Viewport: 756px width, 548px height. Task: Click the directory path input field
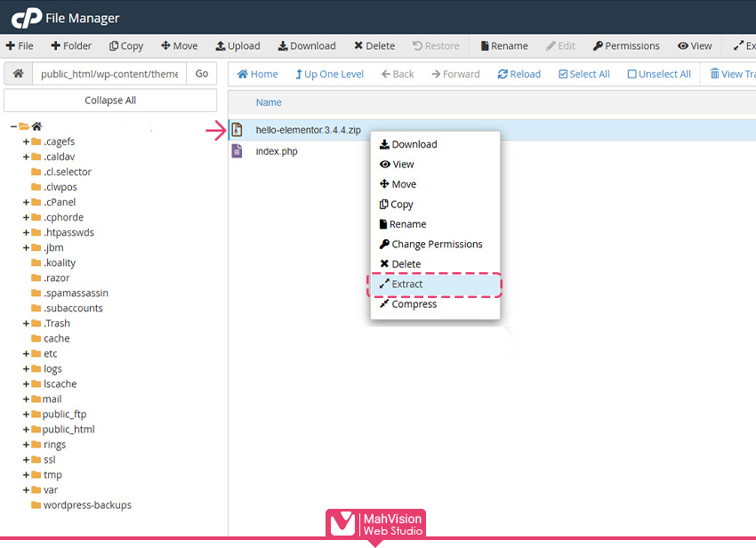pos(109,74)
